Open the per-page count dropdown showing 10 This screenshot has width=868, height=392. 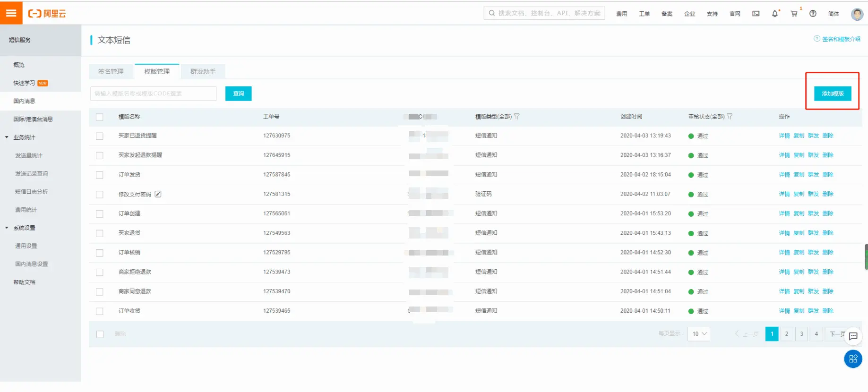699,334
